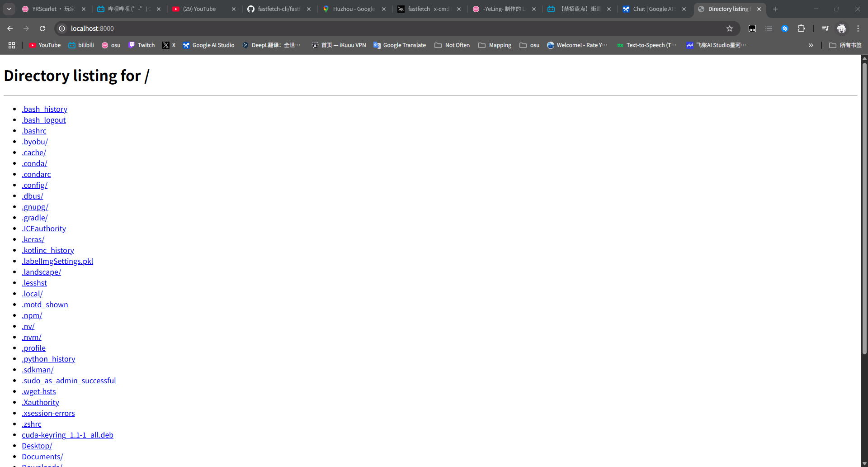Open the .config/ directory link
This screenshot has height=467, width=868.
click(34, 185)
